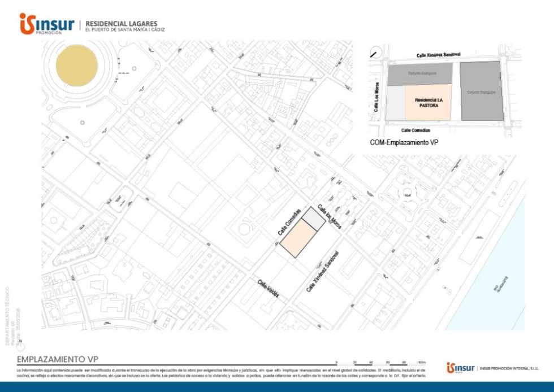The width and height of the screenshot is (554, 392).
Task: Select the grey highlighted plot on the main map
Action: pos(313,219)
